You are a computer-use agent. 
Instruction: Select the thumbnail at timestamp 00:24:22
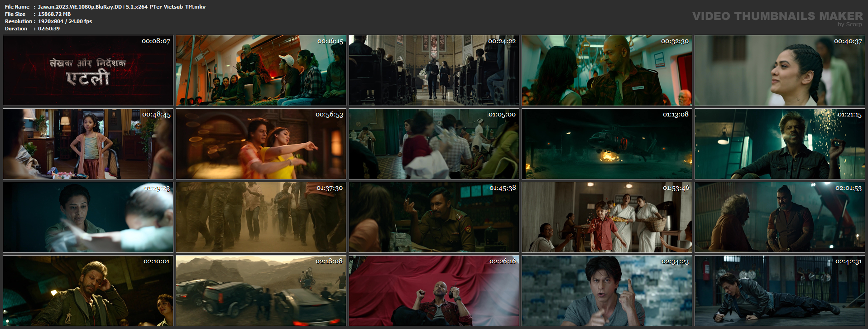point(434,71)
